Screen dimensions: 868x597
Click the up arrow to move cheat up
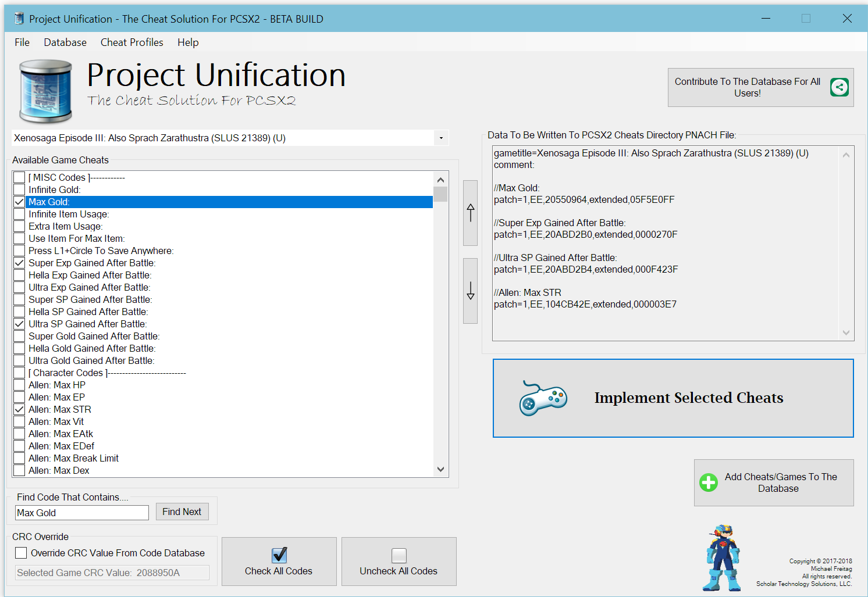tap(470, 213)
